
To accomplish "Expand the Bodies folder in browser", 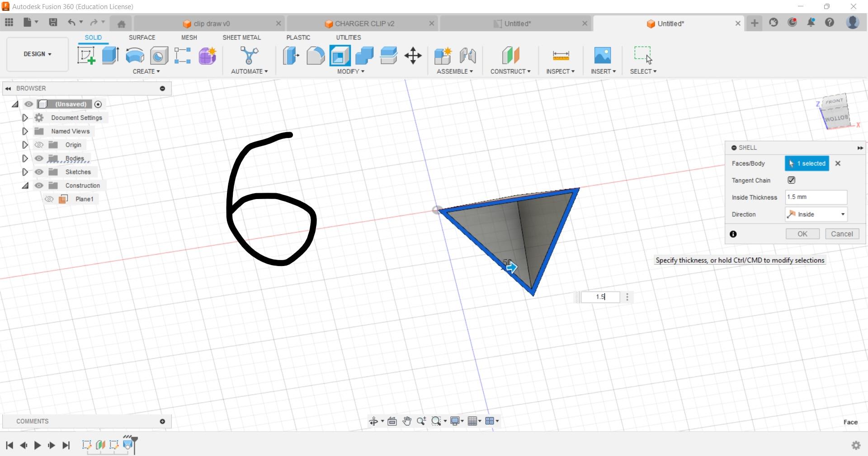I will (x=25, y=158).
